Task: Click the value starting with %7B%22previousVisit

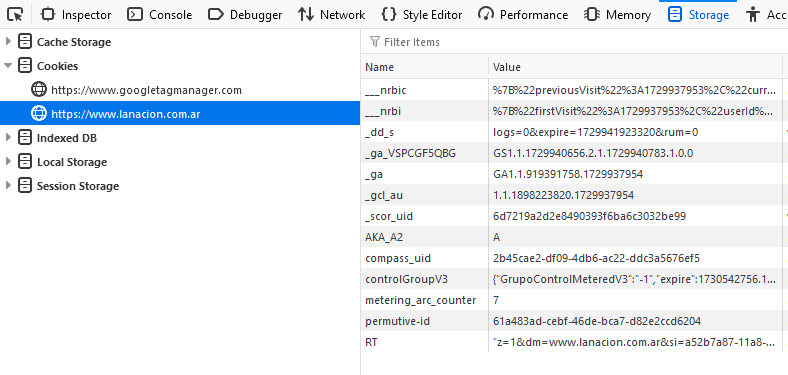Action: (634, 90)
